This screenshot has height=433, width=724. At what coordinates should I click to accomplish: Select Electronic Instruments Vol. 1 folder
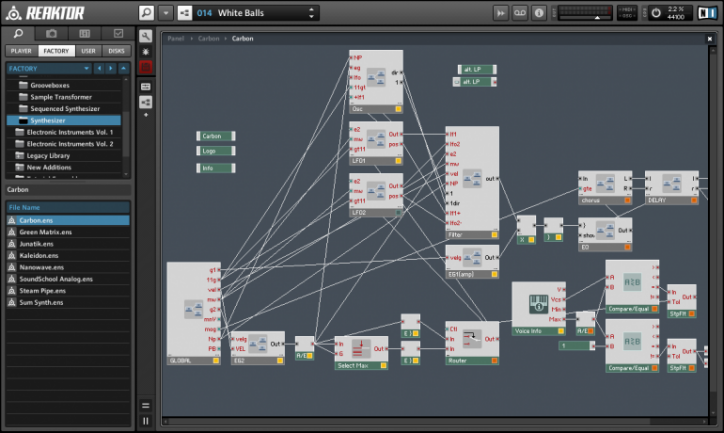pyautogui.click(x=69, y=132)
